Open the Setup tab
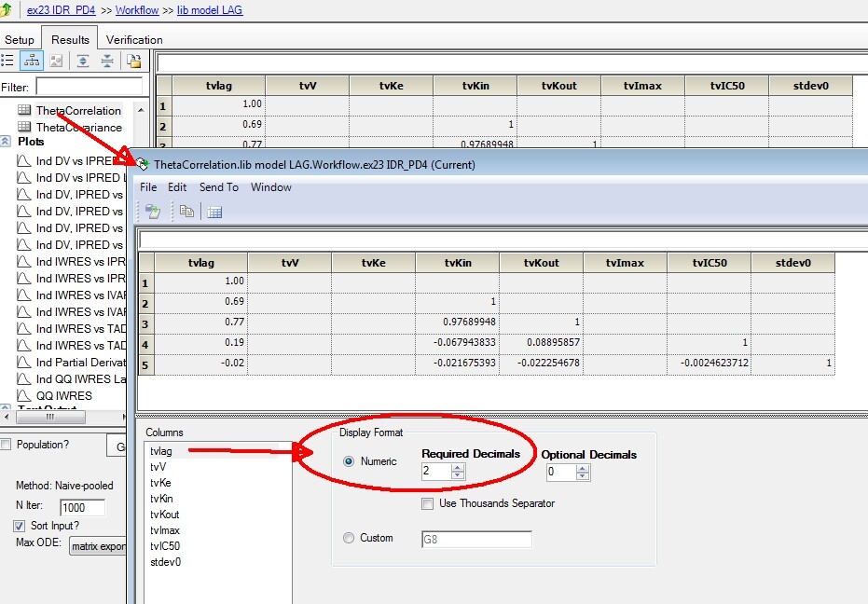 click(20, 39)
